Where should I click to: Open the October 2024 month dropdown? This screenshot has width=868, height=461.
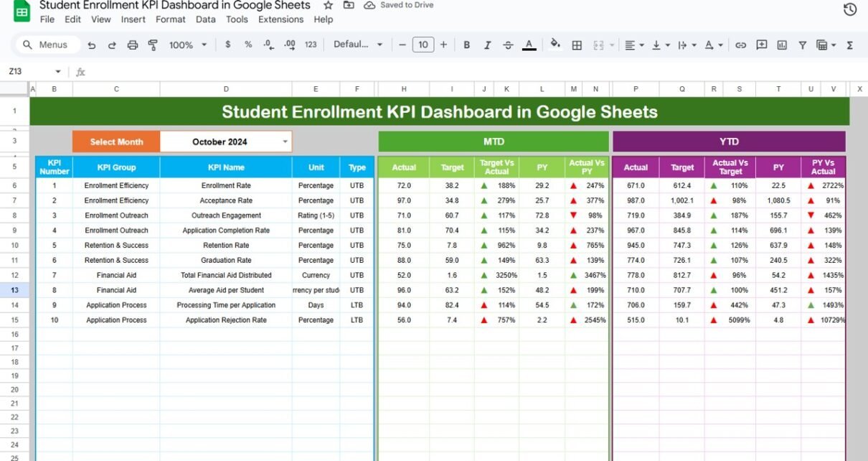click(x=285, y=141)
